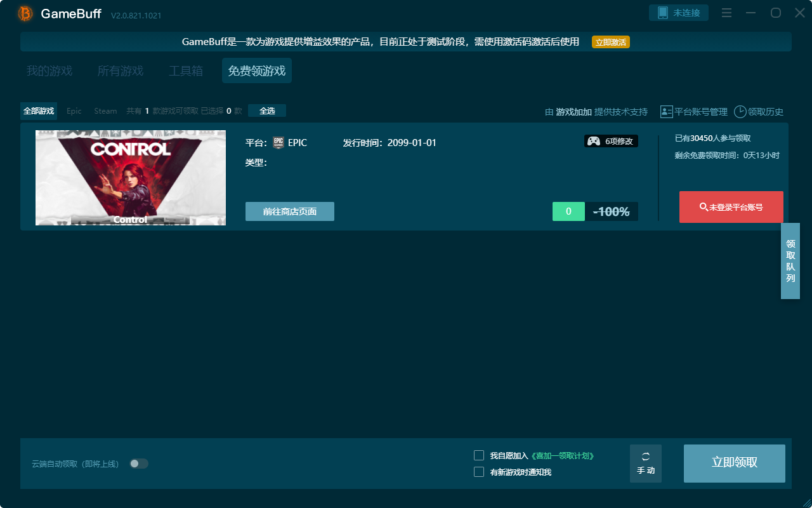
Task: Open the hamburger menu icon
Action: pyautogui.click(x=726, y=12)
